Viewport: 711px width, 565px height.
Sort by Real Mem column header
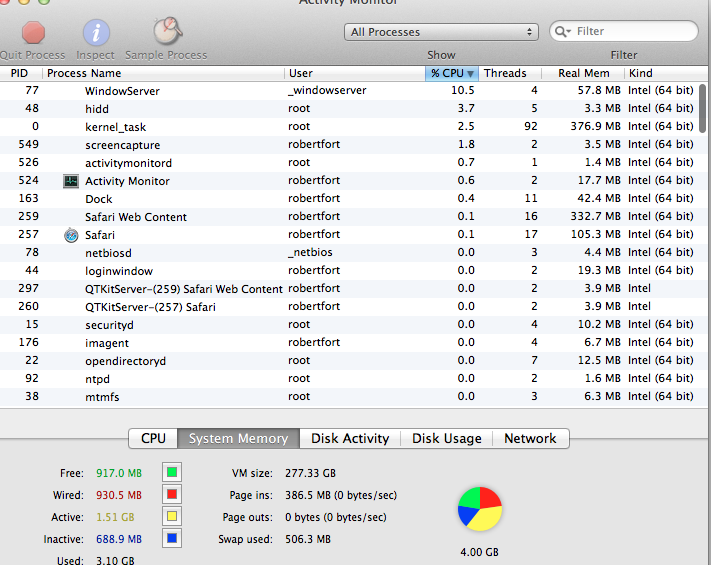click(x=583, y=73)
